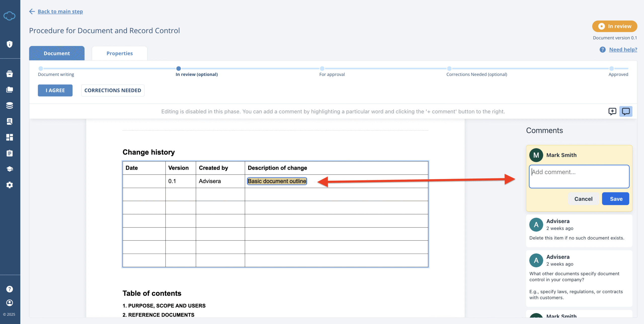644x324 pixels.
Task: Select the database layers icon in sidebar
Action: [x=10, y=106]
